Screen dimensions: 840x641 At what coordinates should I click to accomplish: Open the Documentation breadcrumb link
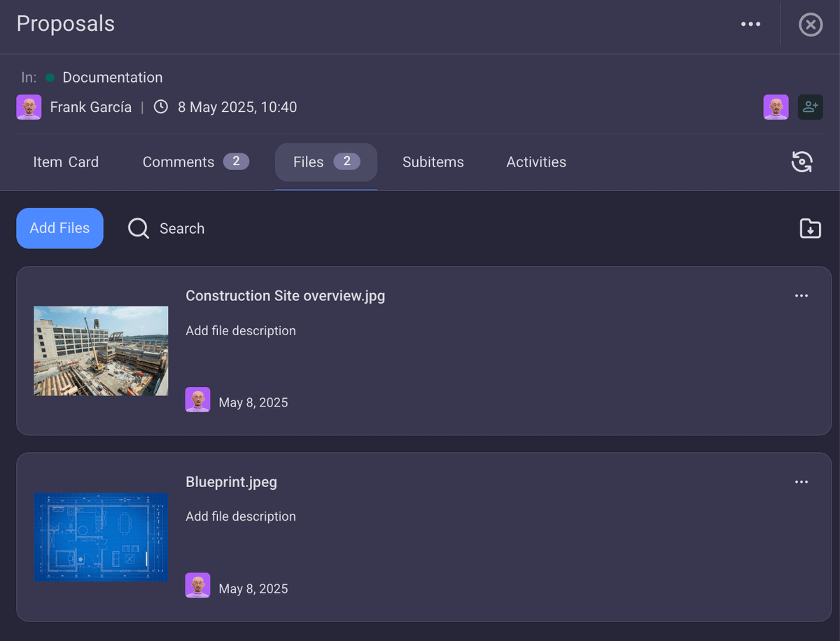tap(113, 77)
